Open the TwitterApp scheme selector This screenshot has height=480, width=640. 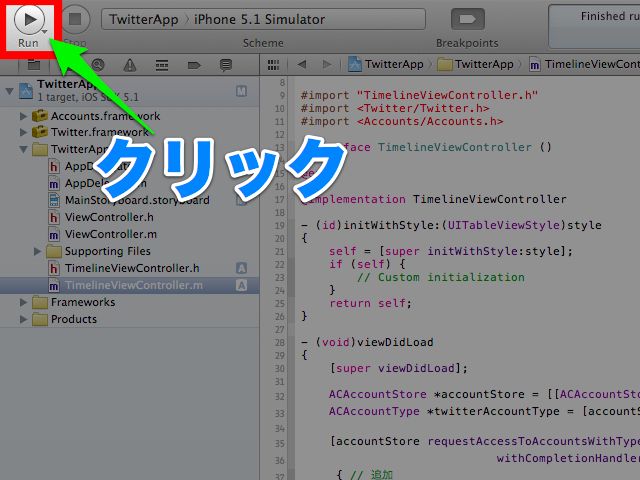263,19
